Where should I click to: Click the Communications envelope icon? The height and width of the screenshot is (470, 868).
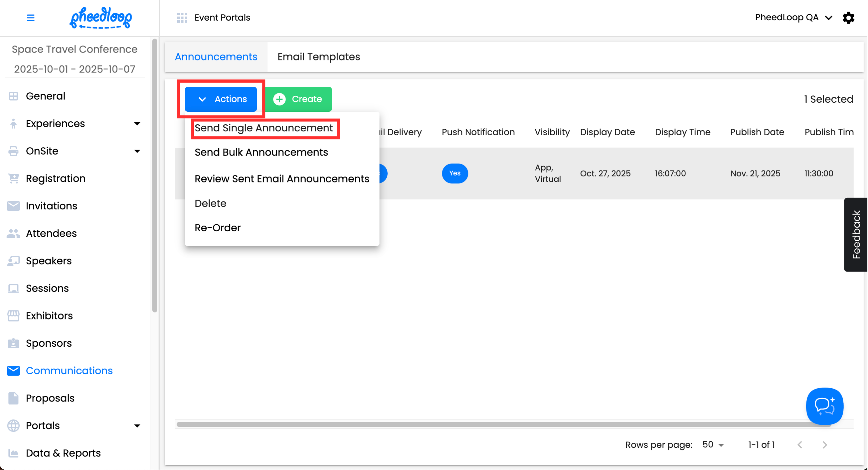coord(13,371)
